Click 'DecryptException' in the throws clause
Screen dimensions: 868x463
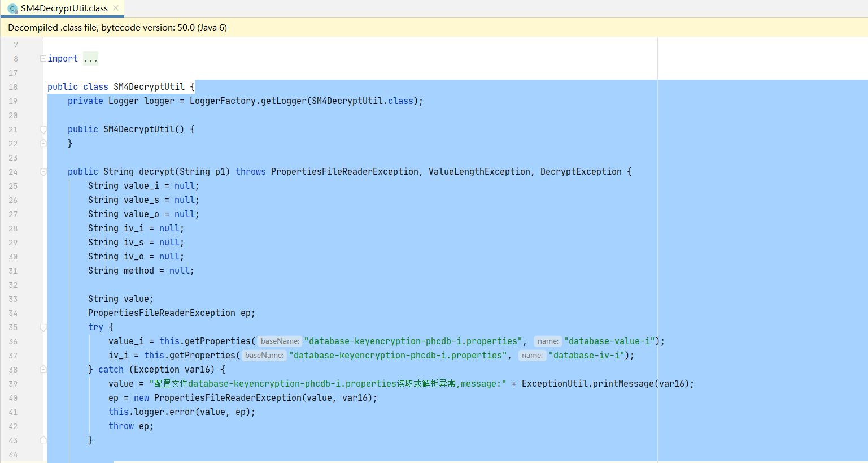coord(581,172)
